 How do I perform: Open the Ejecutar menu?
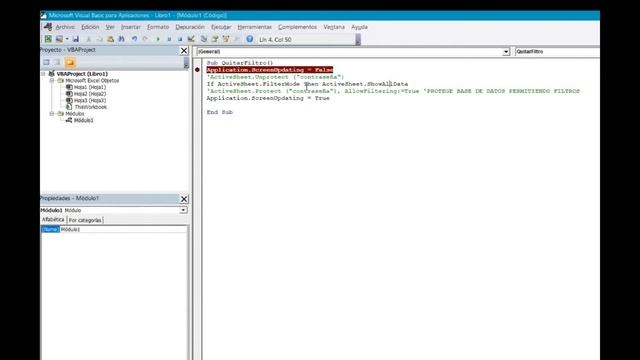tap(221, 27)
